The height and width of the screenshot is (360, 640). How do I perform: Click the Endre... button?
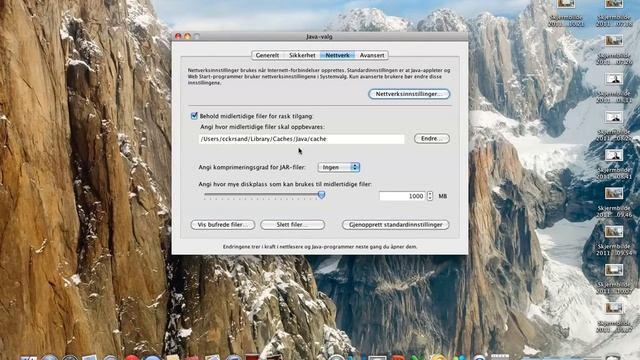432,139
